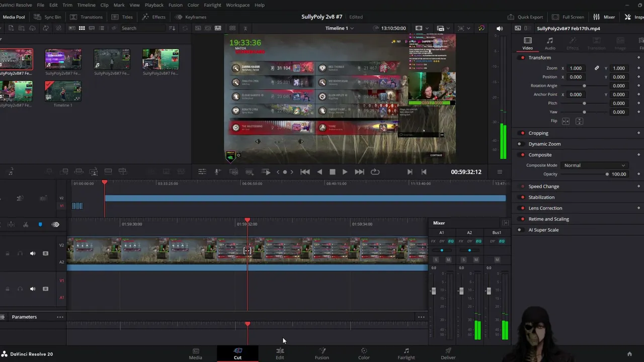The height and width of the screenshot is (362, 644).
Task: Click the razor scissors tool
Action: point(26,225)
